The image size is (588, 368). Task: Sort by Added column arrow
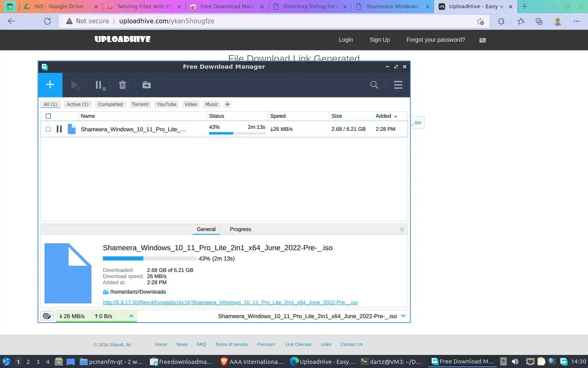point(395,117)
